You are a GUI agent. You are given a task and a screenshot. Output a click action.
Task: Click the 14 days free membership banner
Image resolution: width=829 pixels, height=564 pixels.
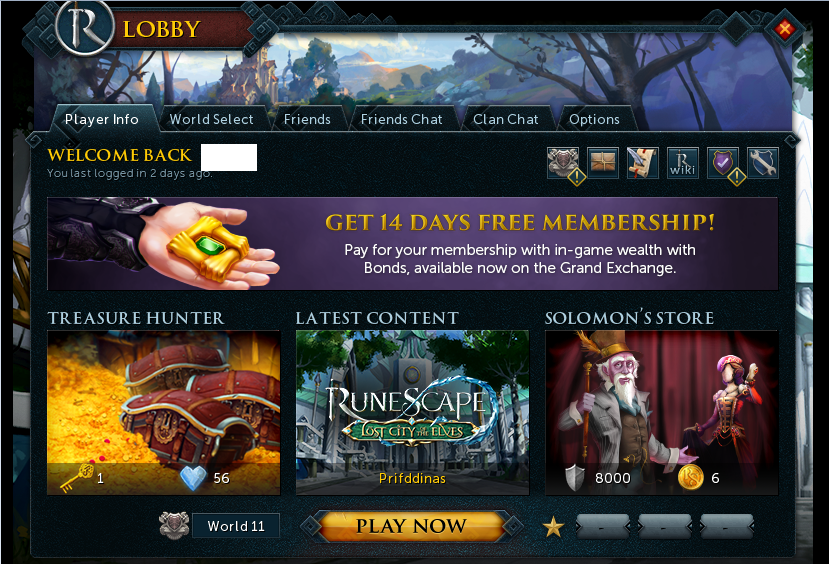click(x=412, y=244)
